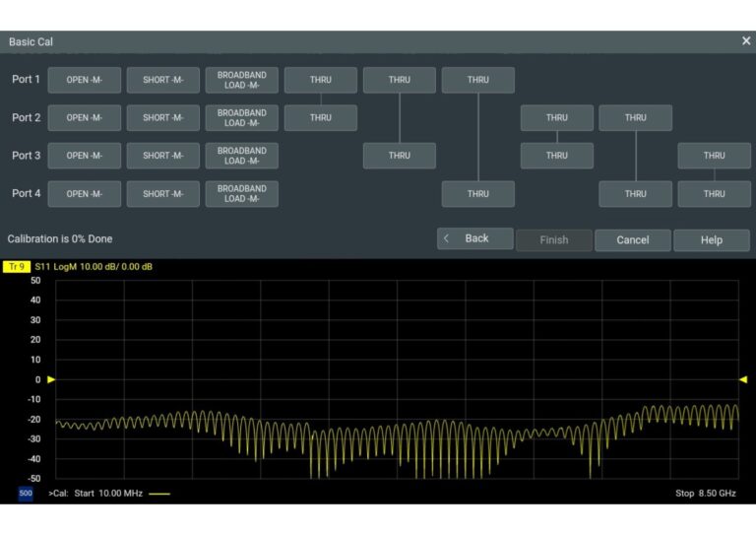
Task: Click Port 1 OPEN -M- standard button
Action: pos(85,80)
